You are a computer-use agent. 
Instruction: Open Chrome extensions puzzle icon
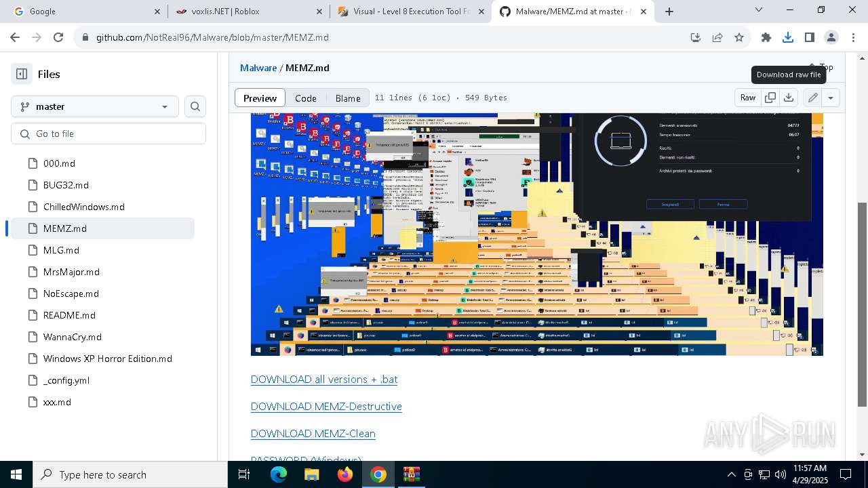[766, 37]
